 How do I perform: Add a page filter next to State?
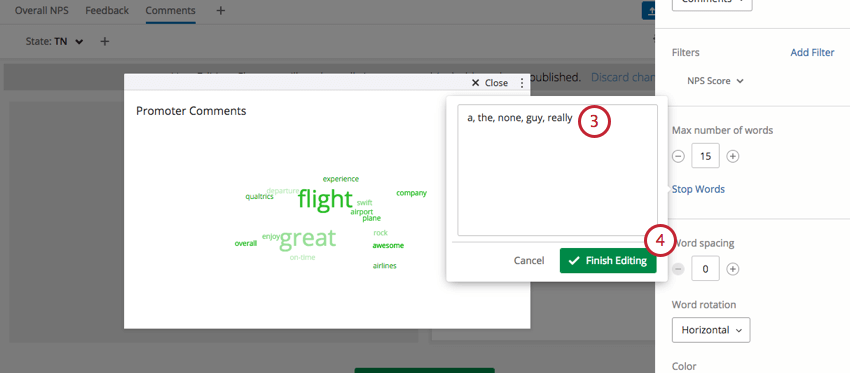[x=105, y=41]
